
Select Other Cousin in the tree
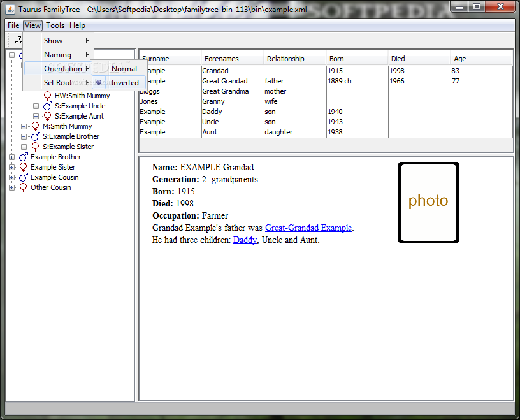coord(51,188)
